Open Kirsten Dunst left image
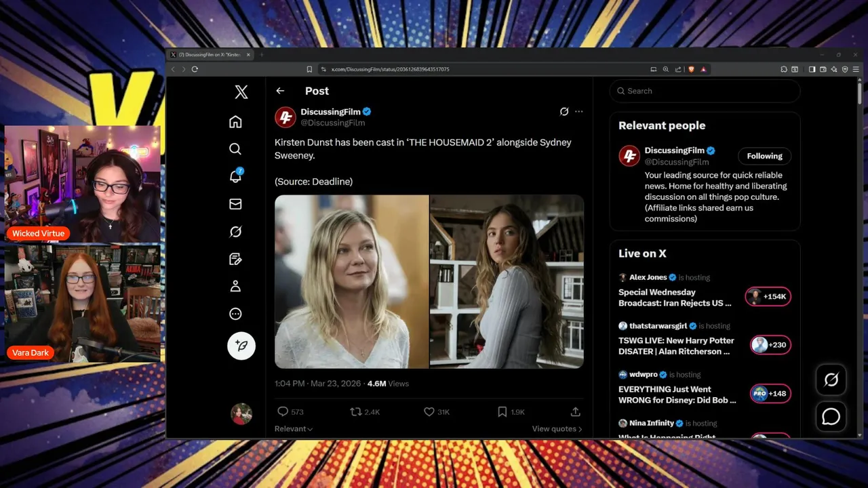The height and width of the screenshot is (488, 868). tap(351, 281)
